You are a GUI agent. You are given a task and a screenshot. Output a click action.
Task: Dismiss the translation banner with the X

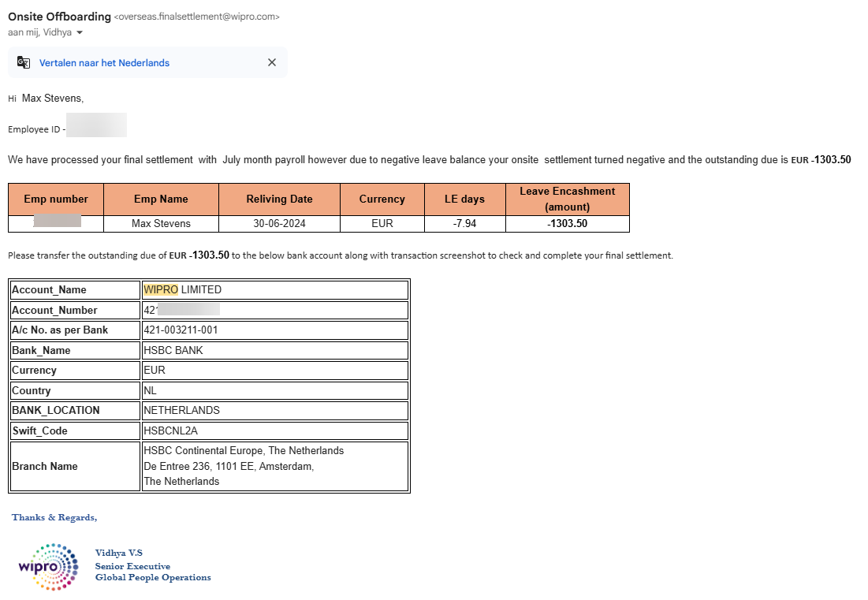click(272, 63)
